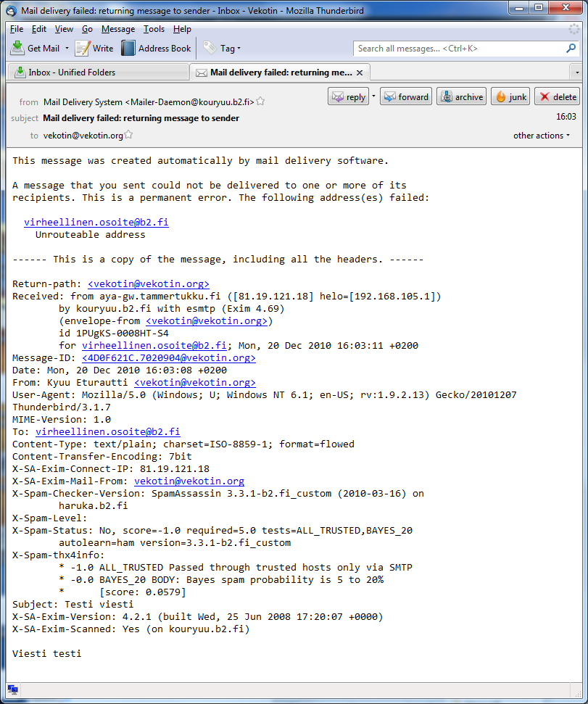Image resolution: width=588 pixels, height=704 pixels.
Task: Open the Message menu
Action: coord(117,29)
